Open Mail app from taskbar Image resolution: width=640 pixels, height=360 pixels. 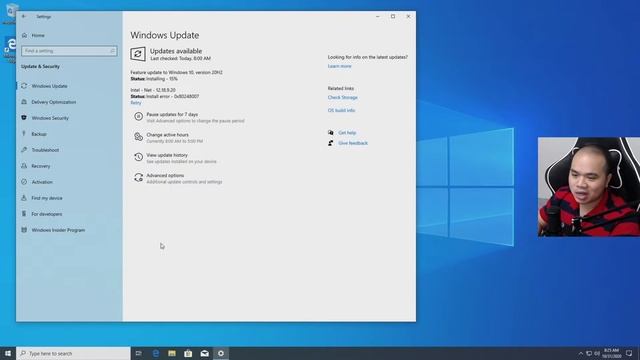204,353
